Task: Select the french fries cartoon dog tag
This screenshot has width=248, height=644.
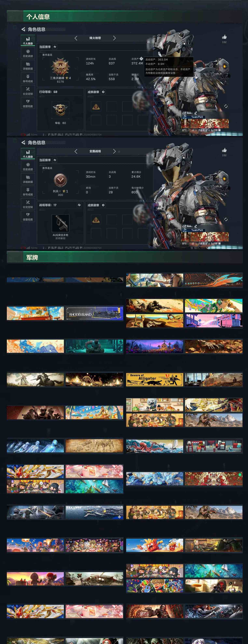Action: [x=155, y=545]
